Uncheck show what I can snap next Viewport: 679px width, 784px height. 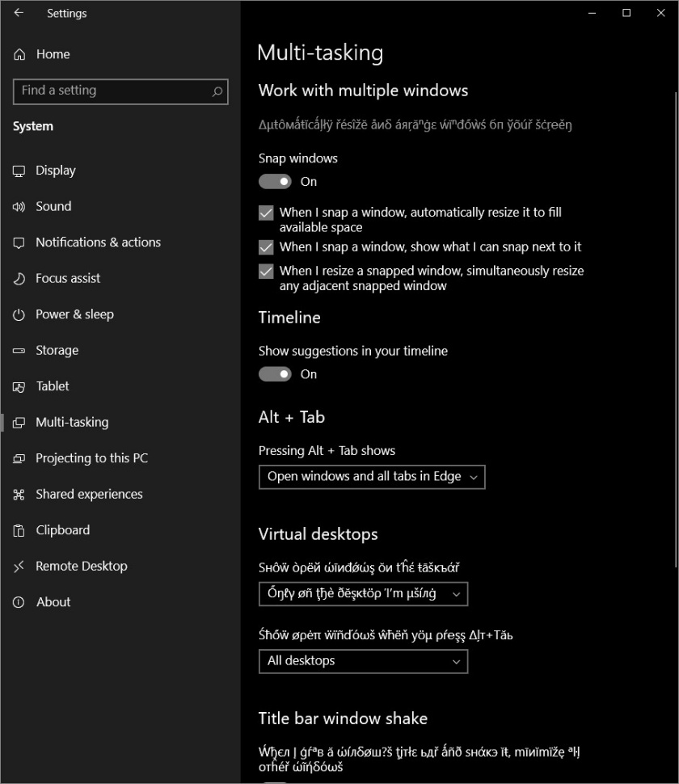266,247
